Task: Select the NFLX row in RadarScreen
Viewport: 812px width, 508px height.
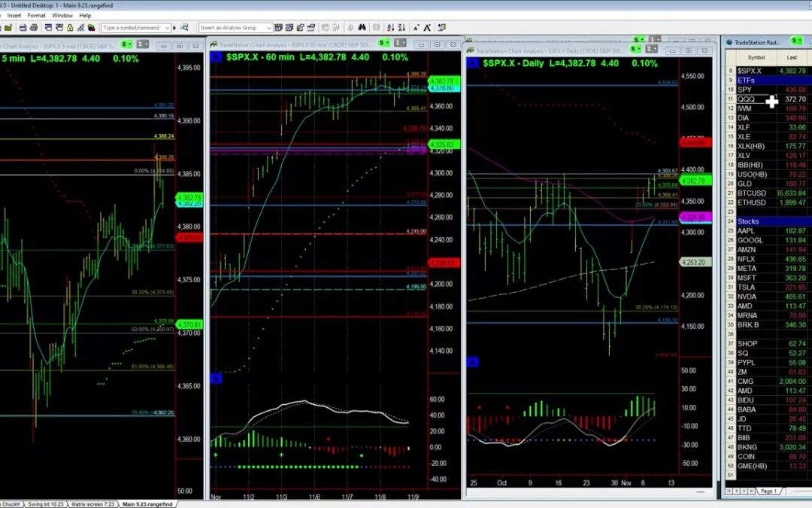Action: (x=768, y=259)
